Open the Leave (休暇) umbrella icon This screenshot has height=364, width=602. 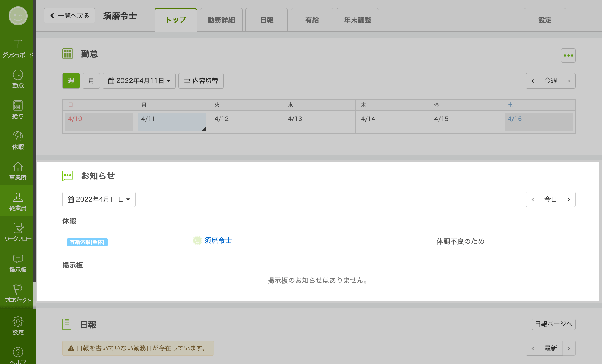click(x=18, y=140)
